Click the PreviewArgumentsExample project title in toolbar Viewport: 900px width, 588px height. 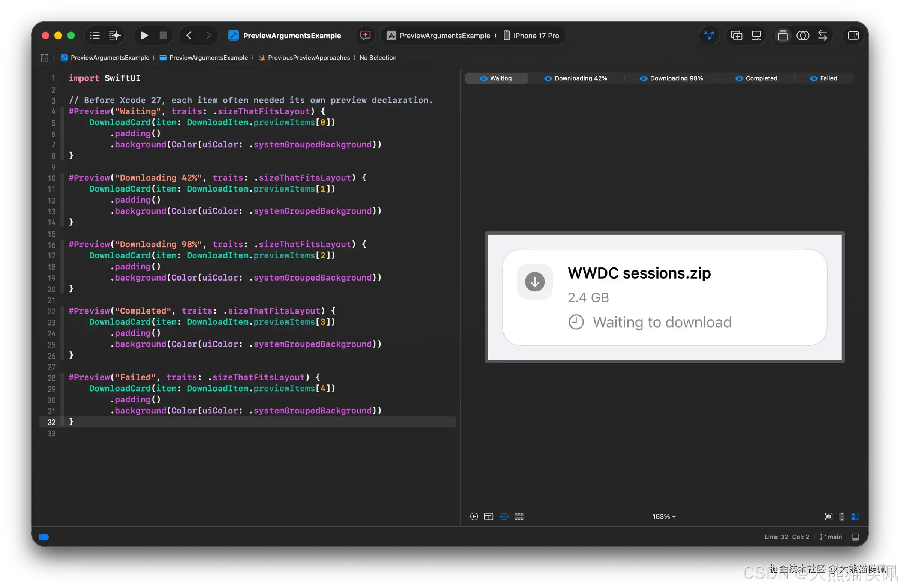tap(292, 36)
